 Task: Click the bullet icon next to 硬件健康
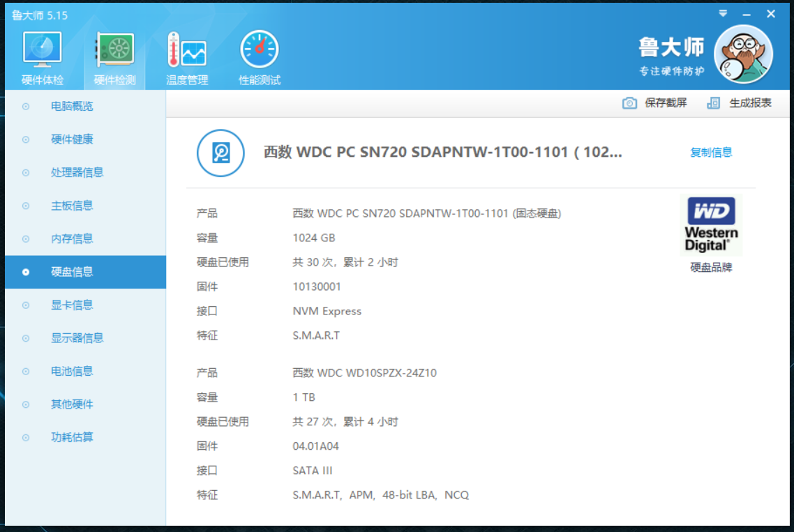tap(26, 139)
